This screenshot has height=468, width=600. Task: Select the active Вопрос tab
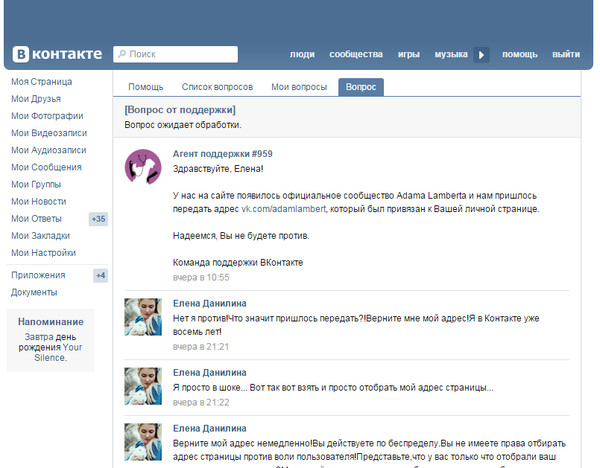pos(361,87)
